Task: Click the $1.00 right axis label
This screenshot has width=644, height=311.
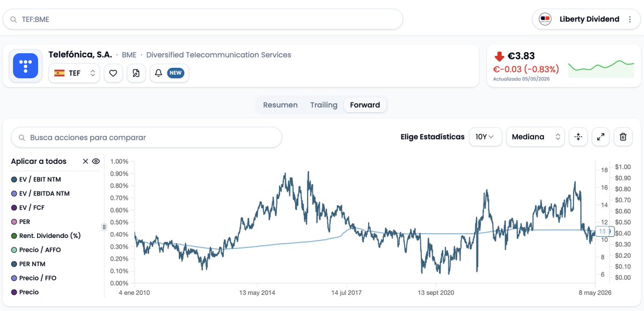Action: click(x=623, y=167)
